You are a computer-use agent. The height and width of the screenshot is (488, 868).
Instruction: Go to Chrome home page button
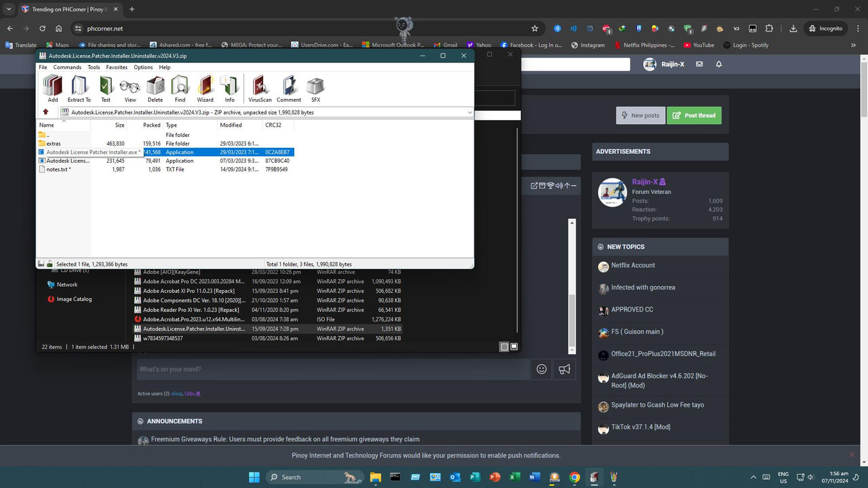[59, 28]
